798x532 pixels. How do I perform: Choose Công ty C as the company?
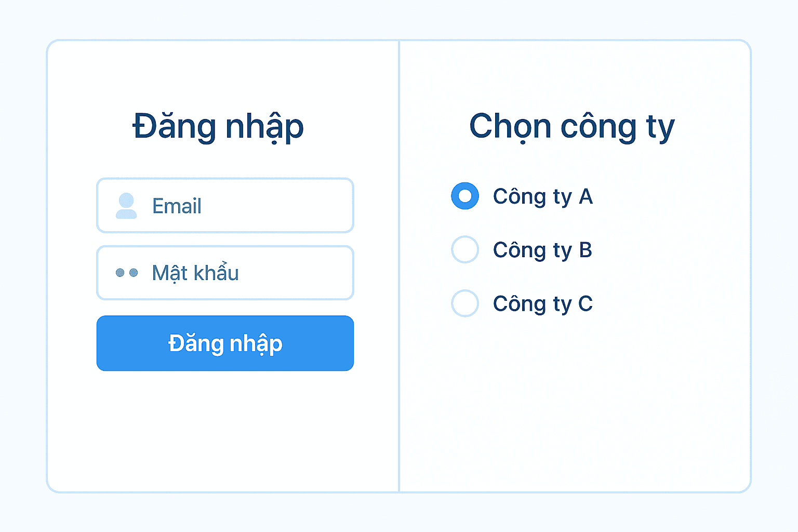(x=464, y=303)
